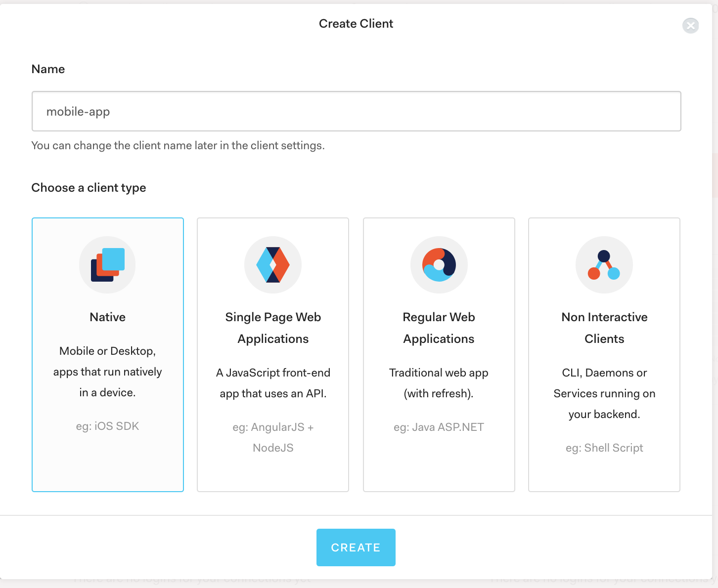This screenshot has width=718, height=588.
Task: Focus the client Name text field
Action: point(356,111)
